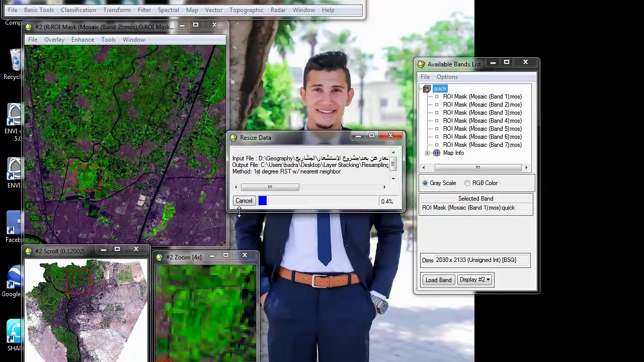Open File menu in Available Bands List
644x362 pixels.
tap(425, 77)
